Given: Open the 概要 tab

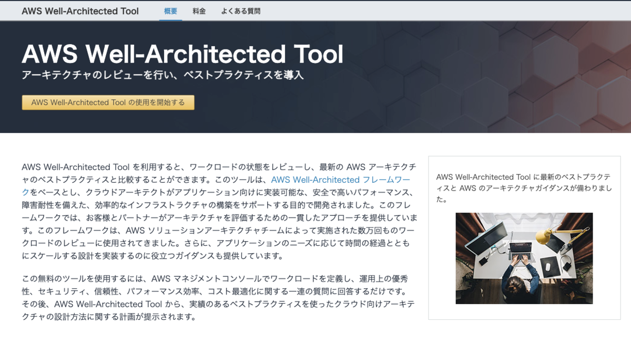Looking at the screenshot, I should click(x=170, y=11).
